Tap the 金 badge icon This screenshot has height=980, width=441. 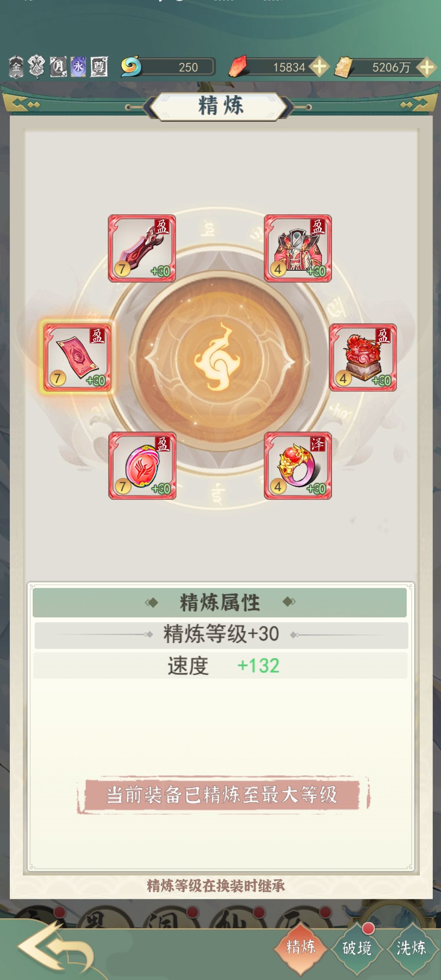pyautogui.click(x=16, y=67)
